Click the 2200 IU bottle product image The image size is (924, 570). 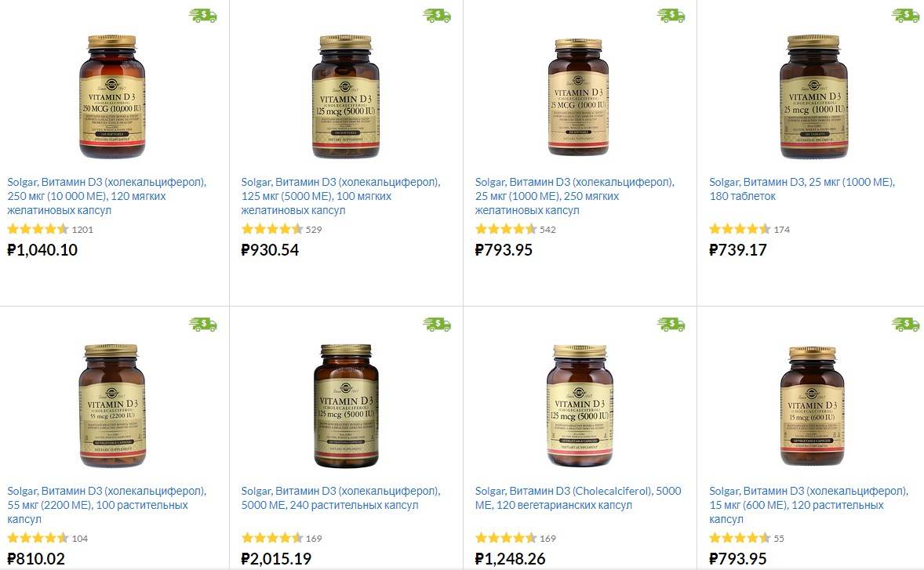(112, 405)
